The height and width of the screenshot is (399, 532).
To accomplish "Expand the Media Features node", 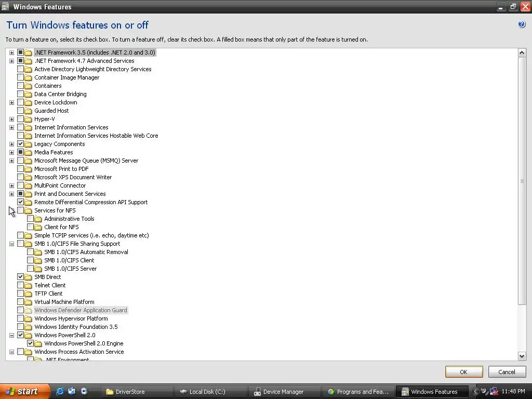I will click(x=11, y=152).
